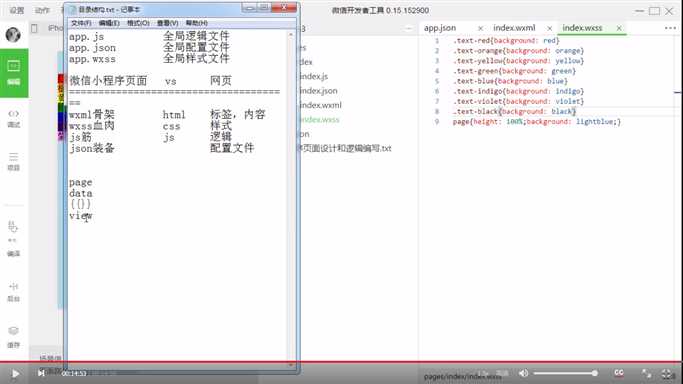Open the 编辑(E) menu in Notepad
683x384 pixels.
click(109, 23)
